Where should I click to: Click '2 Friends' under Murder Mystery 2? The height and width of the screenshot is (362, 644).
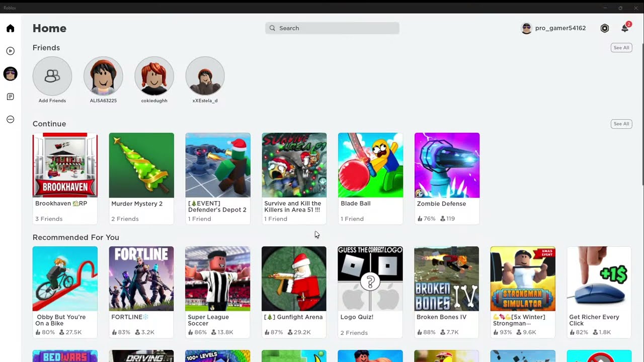pos(125,219)
